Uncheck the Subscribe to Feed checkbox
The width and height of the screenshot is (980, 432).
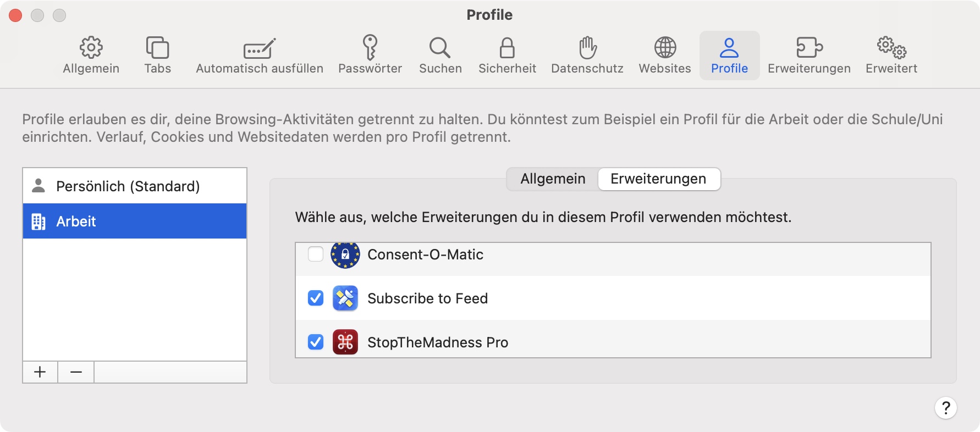point(316,298)
